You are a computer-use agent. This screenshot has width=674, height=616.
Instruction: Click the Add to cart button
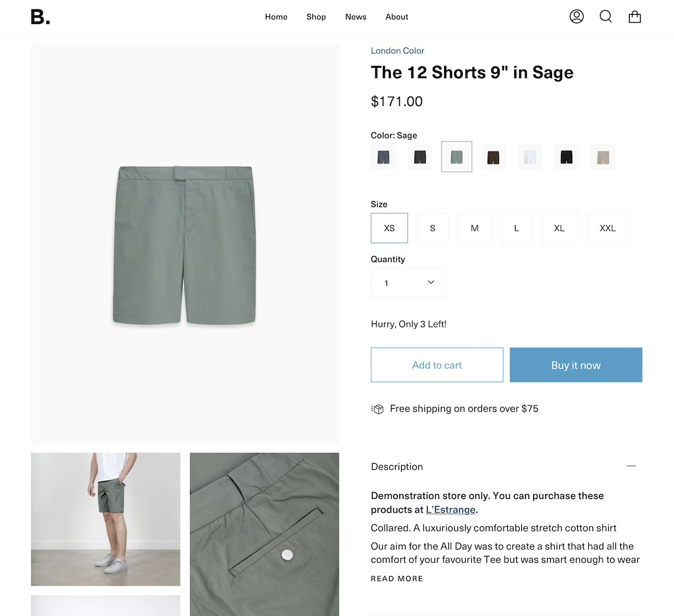pos(437,365)
